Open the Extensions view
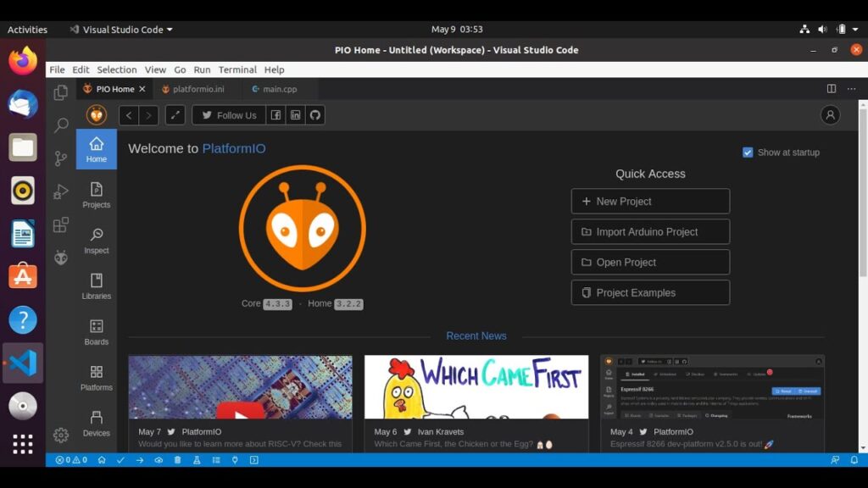The image size is (868, 488). [x=60, y=224]
